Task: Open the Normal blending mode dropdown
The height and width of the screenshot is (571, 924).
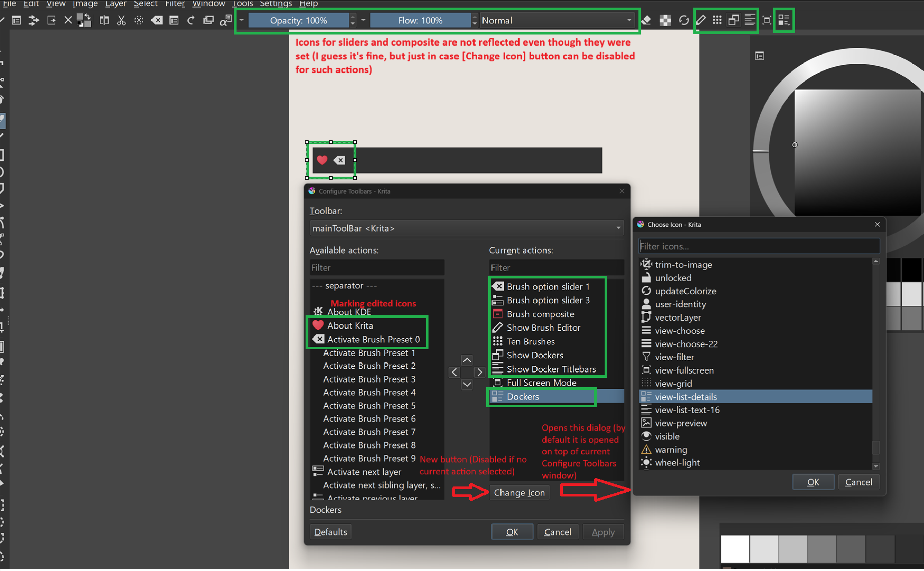Action: pyautogui.click(x=556, y=20)
